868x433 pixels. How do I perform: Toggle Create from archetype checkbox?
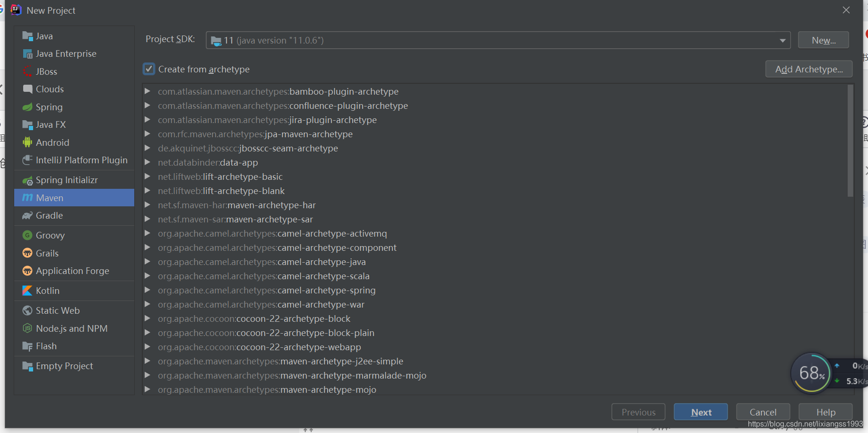(x=149, y=69)
